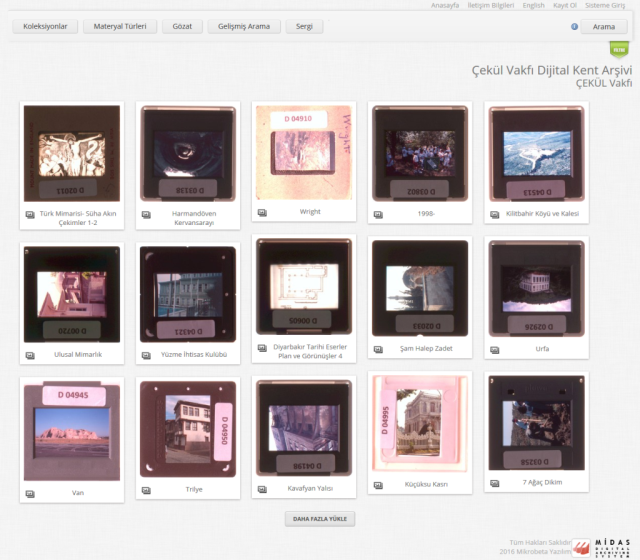Follow the Sisteme Giriş login link

coord(610,5)
